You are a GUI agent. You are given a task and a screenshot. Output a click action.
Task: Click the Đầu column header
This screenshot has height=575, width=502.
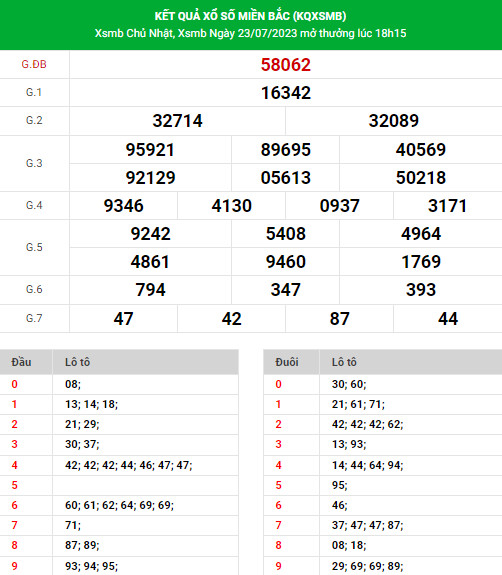21,362
